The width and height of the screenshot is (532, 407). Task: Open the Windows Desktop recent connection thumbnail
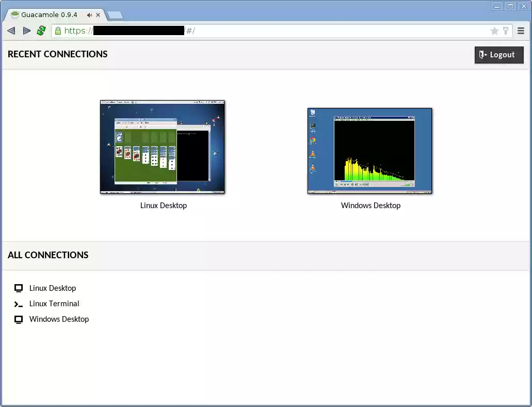pyautogui.click(x=370, y=151)
